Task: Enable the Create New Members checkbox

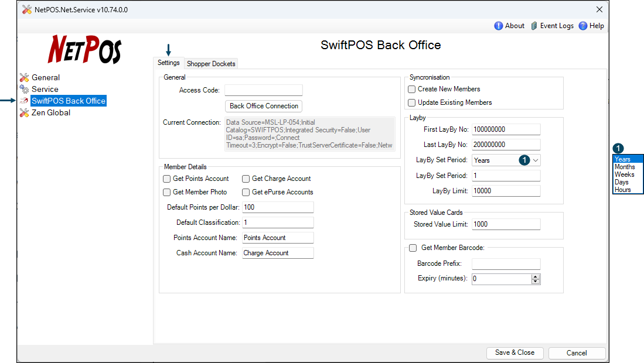Action: 411,88
